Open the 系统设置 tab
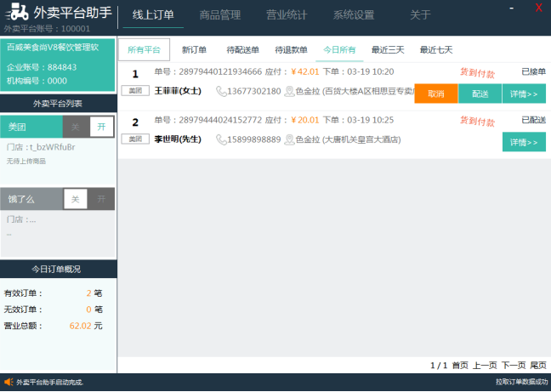 tap(354, 14)
